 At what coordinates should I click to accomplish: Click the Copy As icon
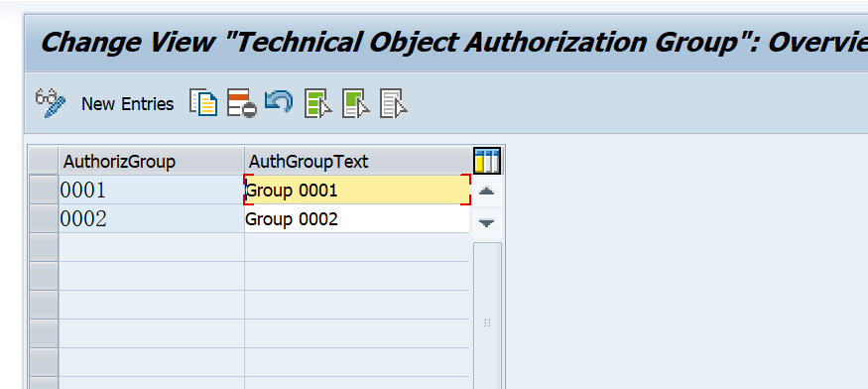coord(203,102)
